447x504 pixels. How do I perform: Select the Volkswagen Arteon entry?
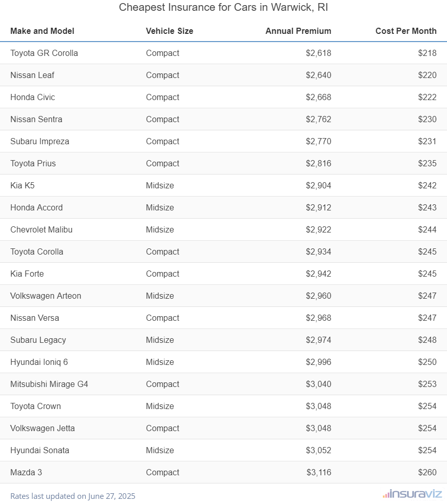pyautogui.click(x=46, y=296)
